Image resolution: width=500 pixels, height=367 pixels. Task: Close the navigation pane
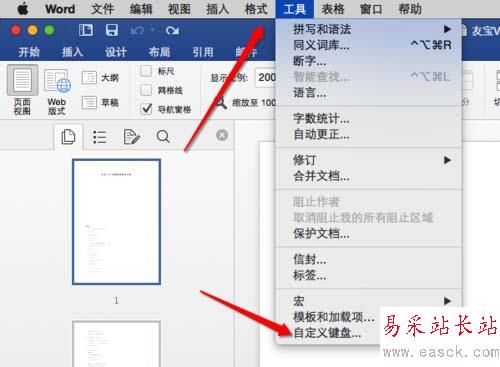click(222, 135)
